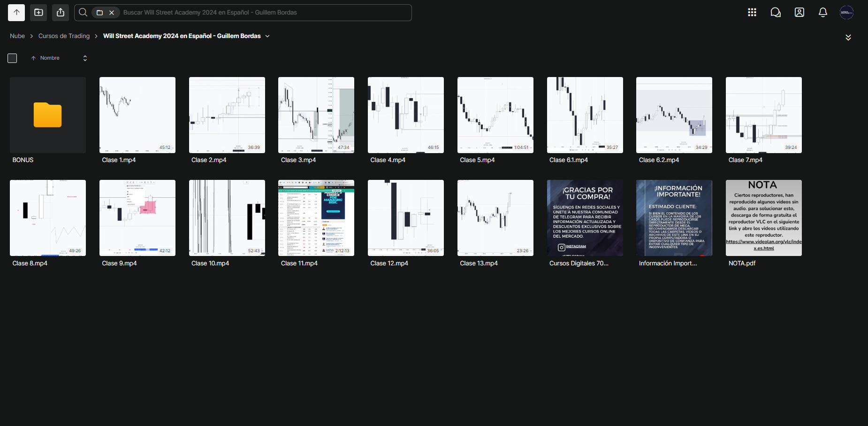This screenshot has width=868, height=426.
Task: Open the chat bubble icon
Action: click(x=776, y=13)
